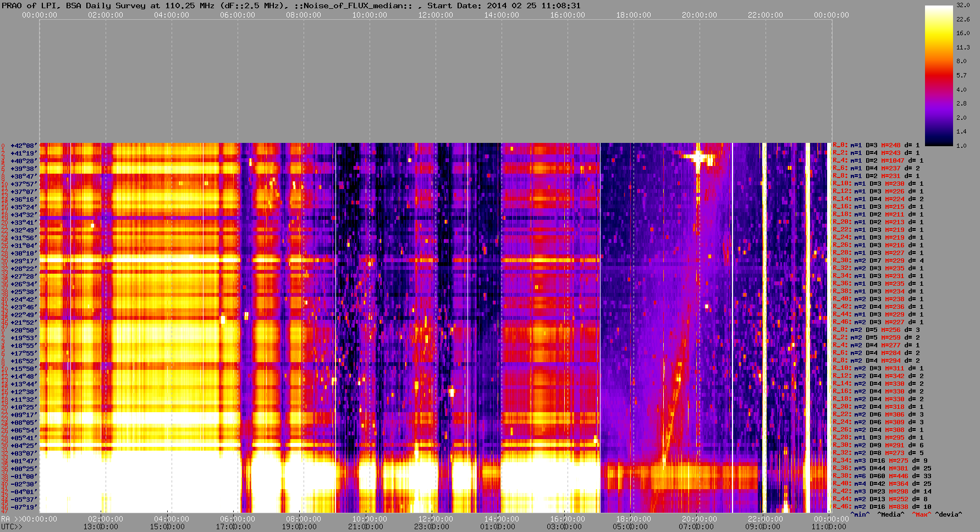Click the '^min^' legend label
Image resolution: width=980 pixels, height=532 pixels.
point(860,514)
